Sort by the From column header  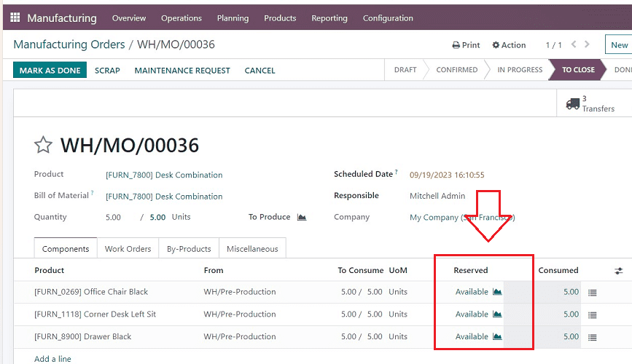click(x=214, y=270)
